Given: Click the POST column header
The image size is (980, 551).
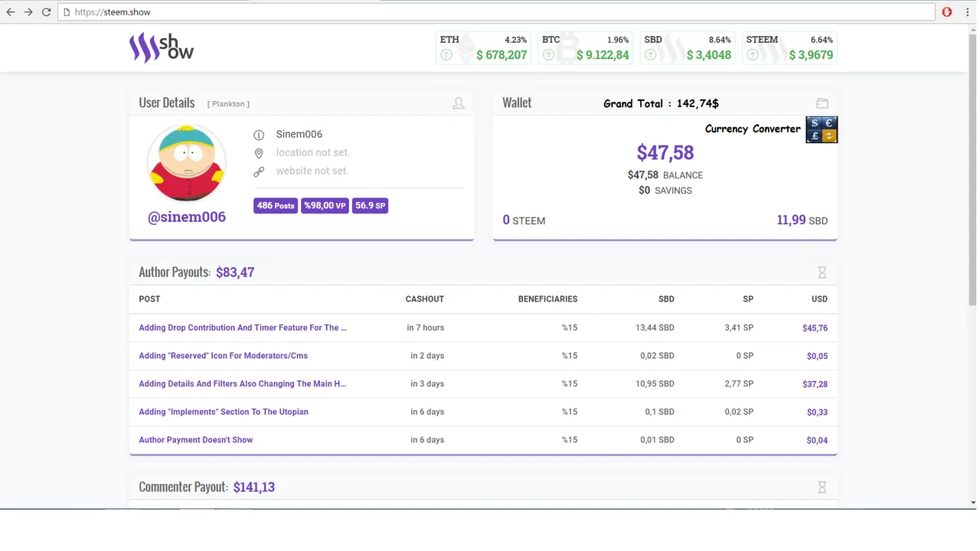Looking at the screenshot, I should pyautogui.click(x=149, y=299).
